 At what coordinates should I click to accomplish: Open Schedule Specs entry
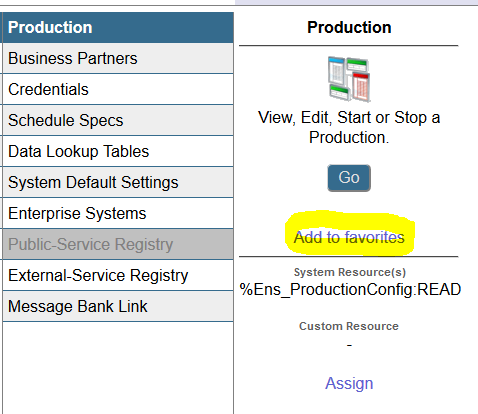pos(118,120)
